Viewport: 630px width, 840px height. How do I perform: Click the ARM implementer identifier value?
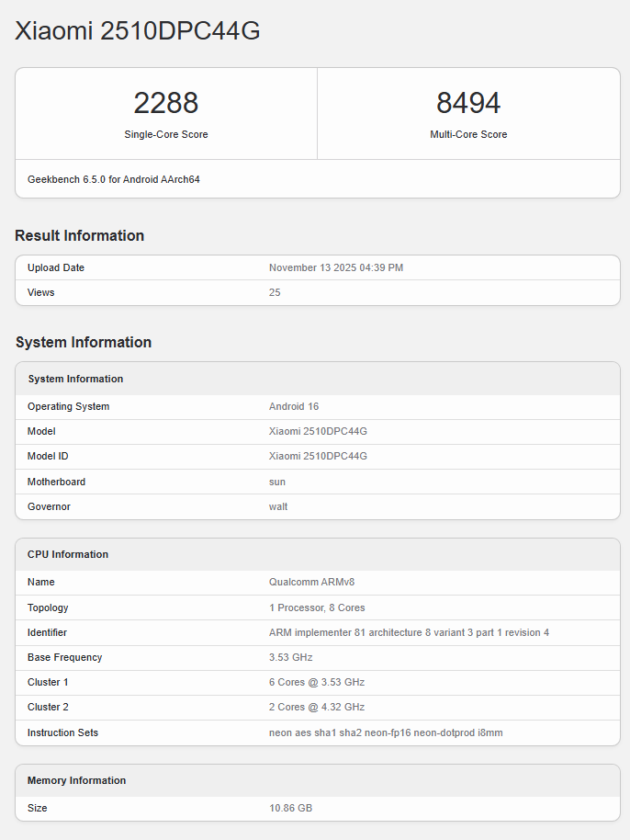409,632
